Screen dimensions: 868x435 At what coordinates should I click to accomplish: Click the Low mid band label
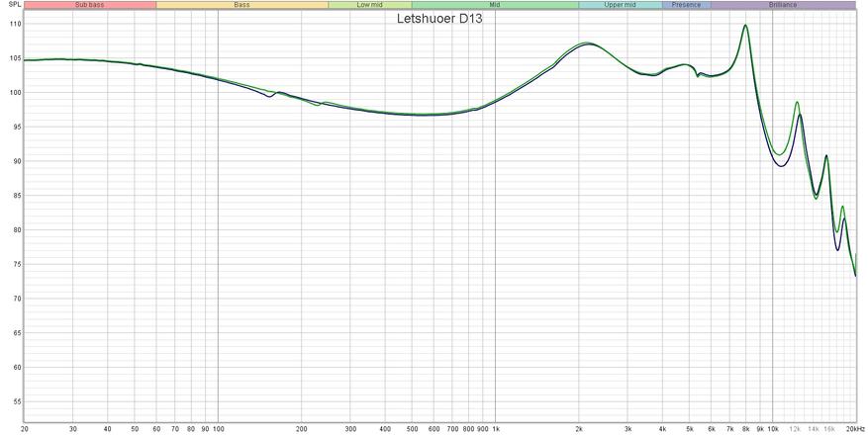pyautogui.click(x=370, y=5)
